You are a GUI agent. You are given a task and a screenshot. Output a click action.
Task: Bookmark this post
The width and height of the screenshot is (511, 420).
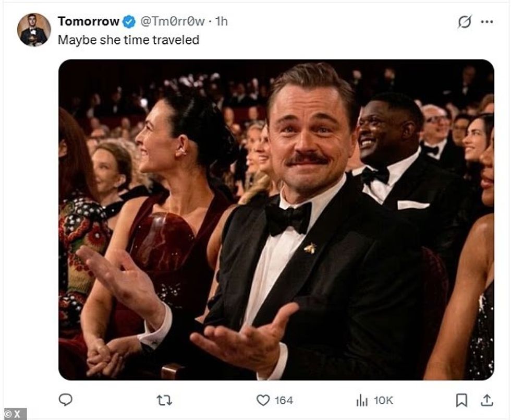(461, 400)
